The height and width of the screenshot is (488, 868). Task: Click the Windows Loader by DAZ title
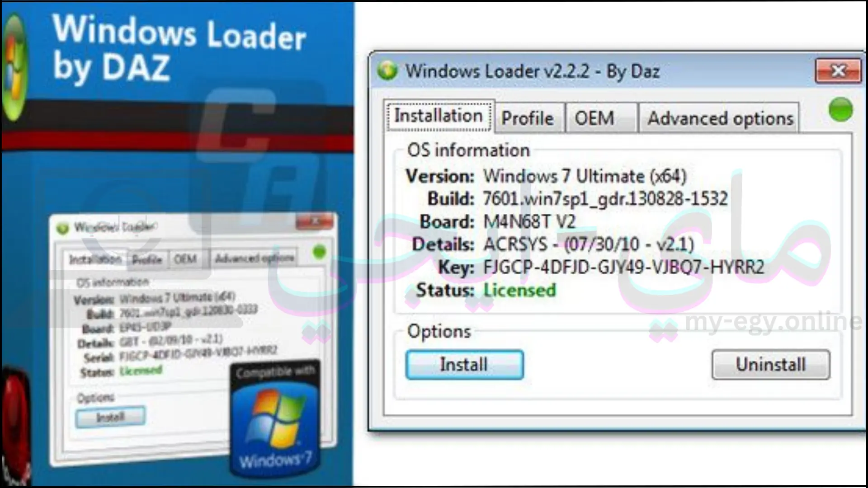[179, 49]
